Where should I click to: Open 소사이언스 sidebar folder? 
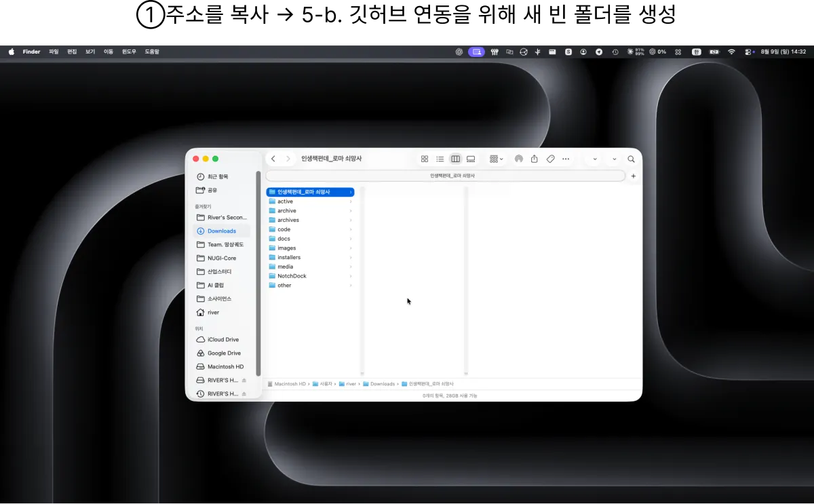(222, 298)
